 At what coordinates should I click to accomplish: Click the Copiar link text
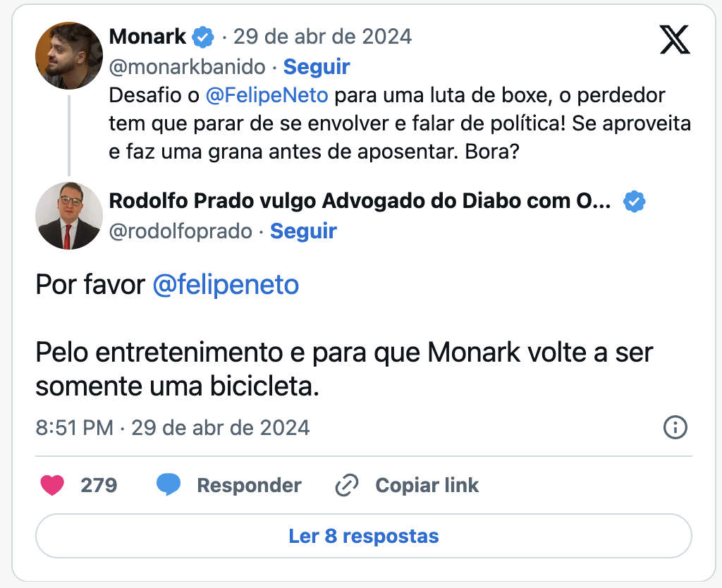pos(427,485)
